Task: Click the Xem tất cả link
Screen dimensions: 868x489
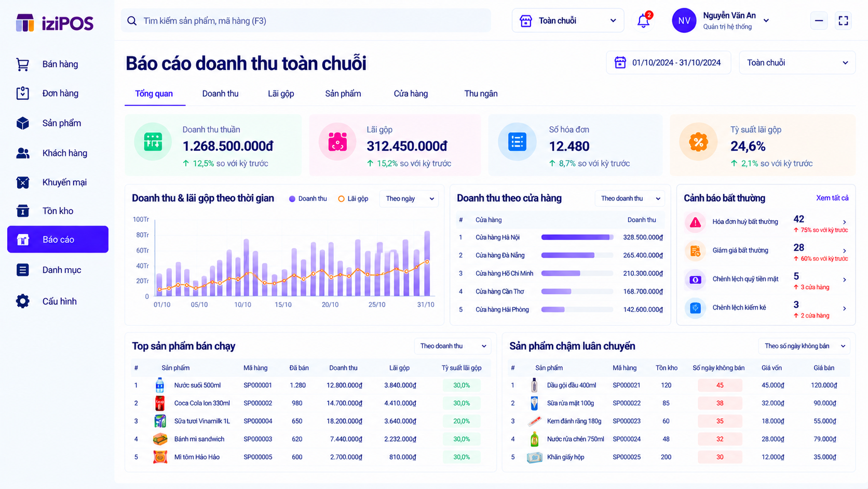Action: (x=832, y=198)
